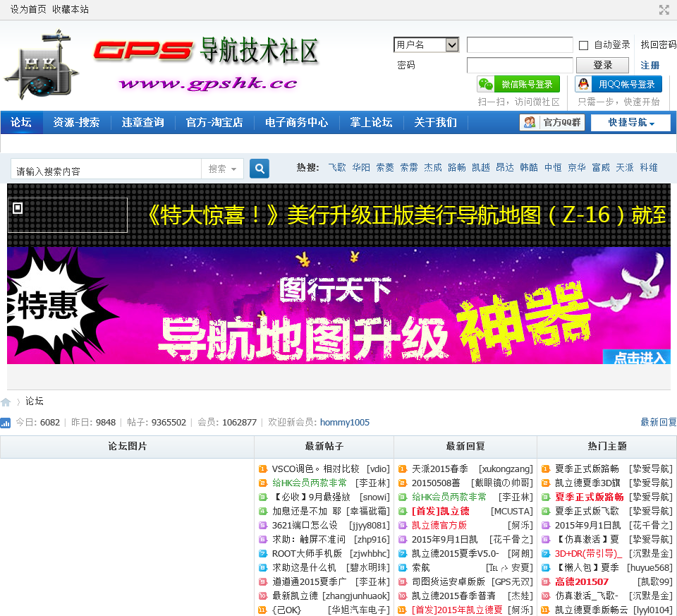The height and width of the screenshot is (616, 677).
Task: Click hot search term 科维
Action: (x=649, y=168)
